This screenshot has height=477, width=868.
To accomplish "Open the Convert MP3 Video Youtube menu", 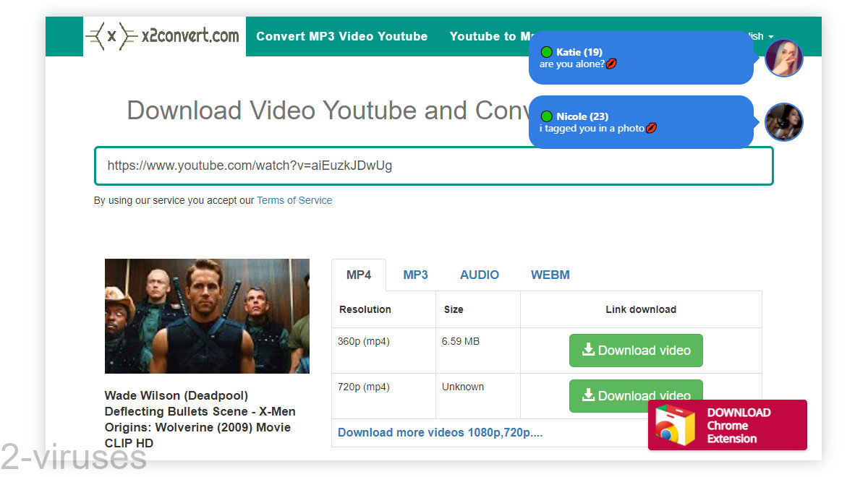I will (x=341, y=35).
